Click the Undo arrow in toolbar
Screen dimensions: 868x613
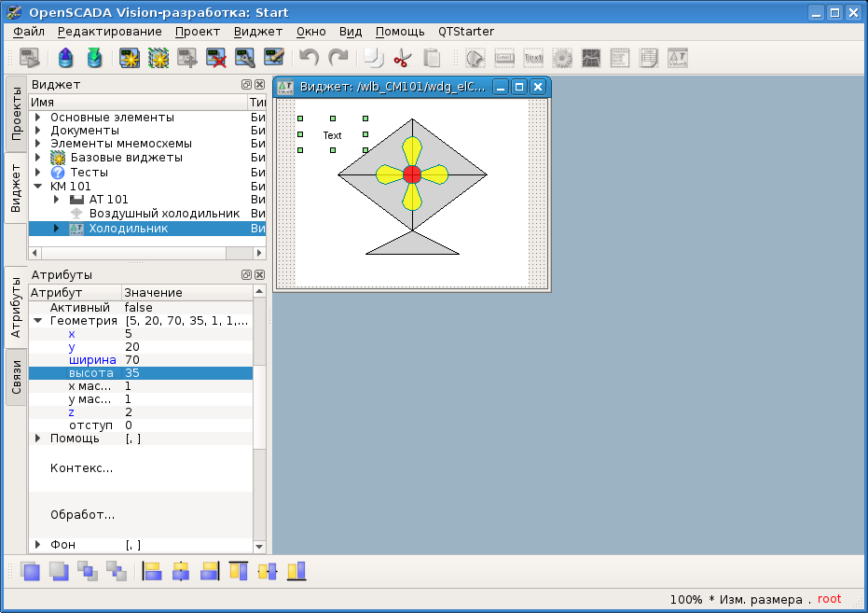[x=309, y=59]
